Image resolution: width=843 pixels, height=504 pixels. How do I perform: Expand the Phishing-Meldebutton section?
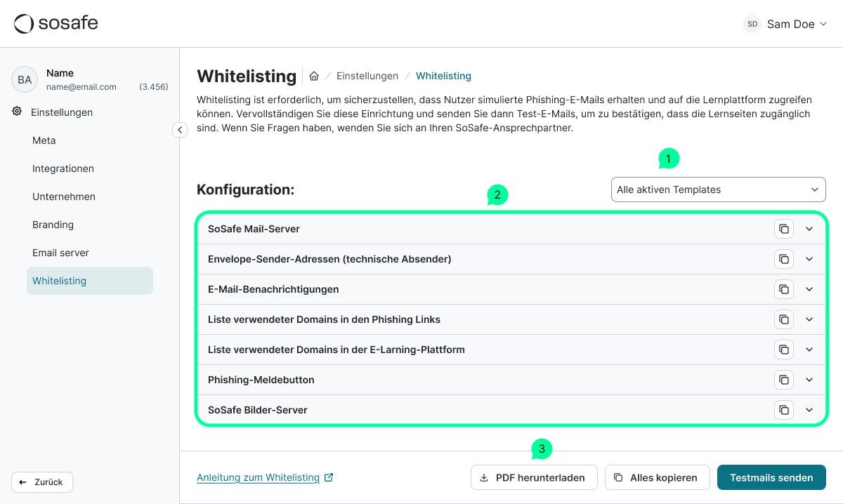[809, 379]
